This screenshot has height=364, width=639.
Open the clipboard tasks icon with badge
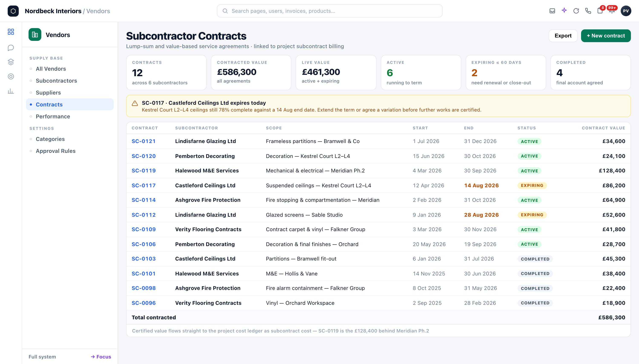click(600, 11)
